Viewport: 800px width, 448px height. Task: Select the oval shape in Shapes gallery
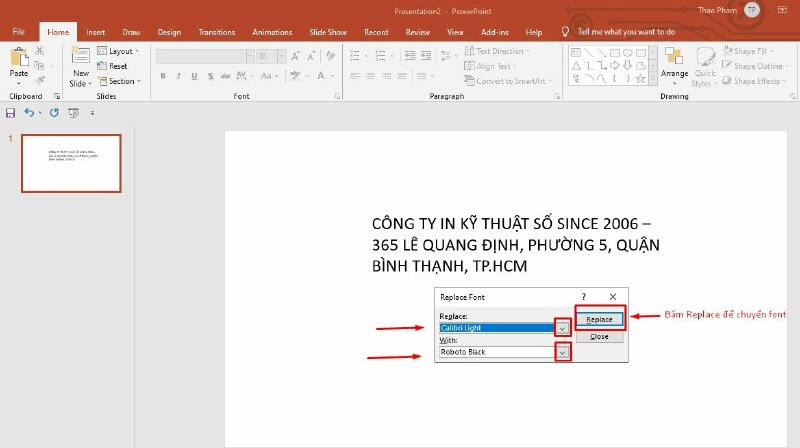(x=627, y=53)
